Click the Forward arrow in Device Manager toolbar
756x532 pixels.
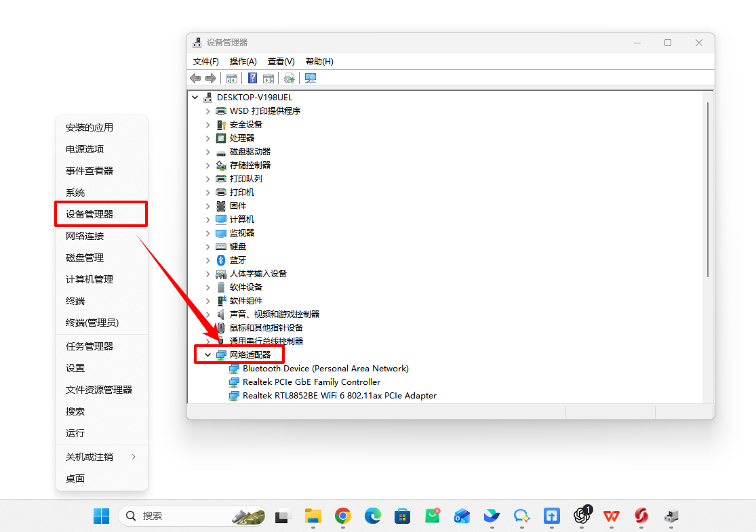tap(211, 78)
